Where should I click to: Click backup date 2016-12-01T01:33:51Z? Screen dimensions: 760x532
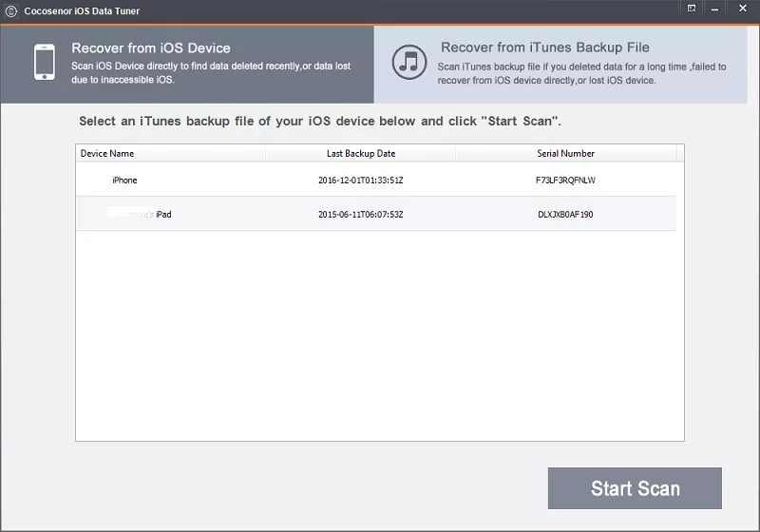click(361, 180)
